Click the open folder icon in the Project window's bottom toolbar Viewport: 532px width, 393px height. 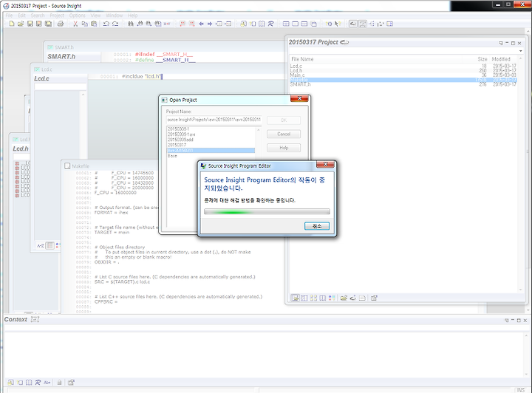click(x=344, y=298)
